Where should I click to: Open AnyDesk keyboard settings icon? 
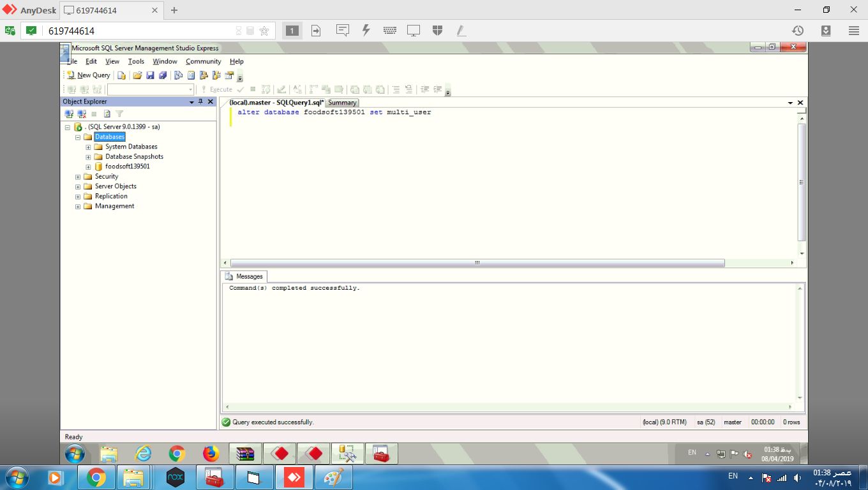(390, 31)
